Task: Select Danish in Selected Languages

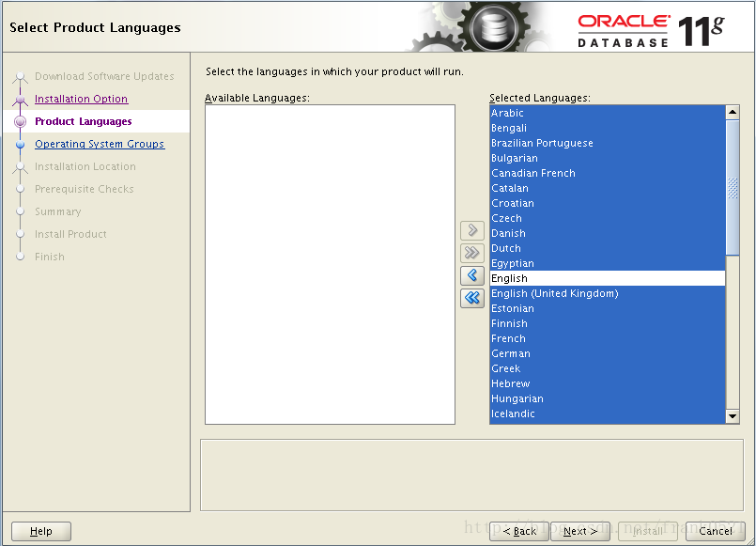Action: [x=608, y=233]
